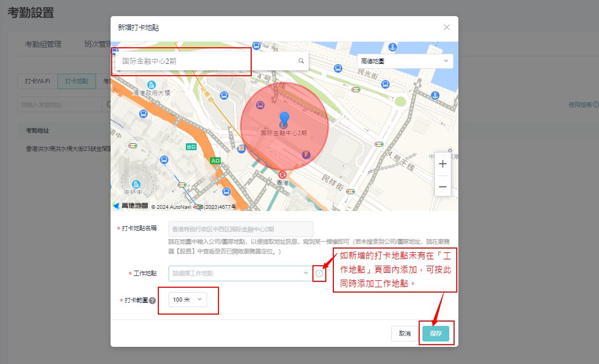
Task: Open the 高德地圖 map provider dropdown
Action: pos(405,61)
